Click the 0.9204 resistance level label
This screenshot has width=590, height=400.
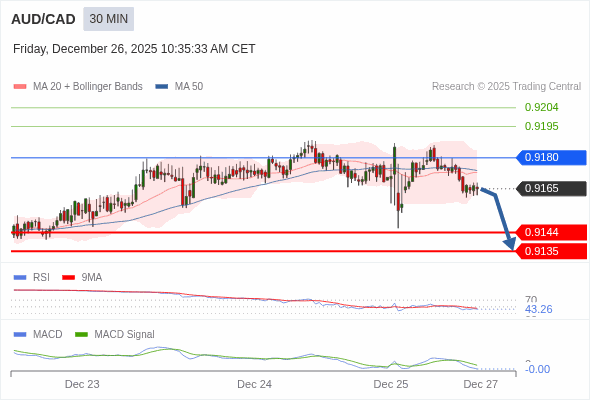coord(541,108)
